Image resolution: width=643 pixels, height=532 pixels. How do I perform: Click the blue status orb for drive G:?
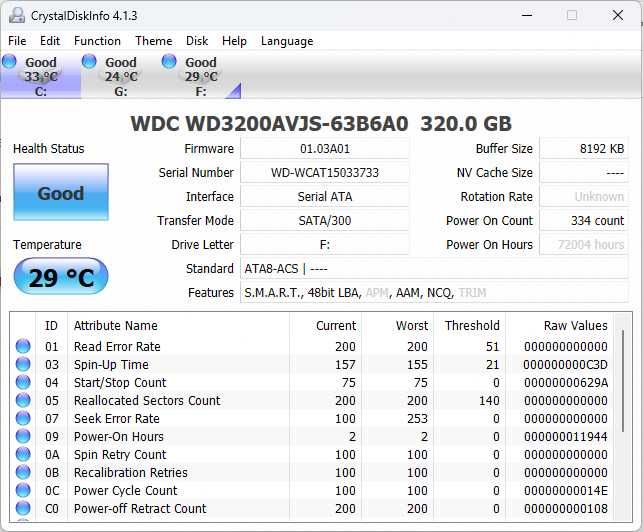click(89, 62)
